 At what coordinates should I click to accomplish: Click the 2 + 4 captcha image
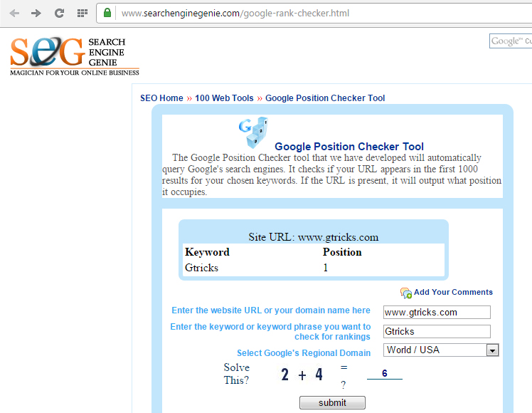coord(302,375)
